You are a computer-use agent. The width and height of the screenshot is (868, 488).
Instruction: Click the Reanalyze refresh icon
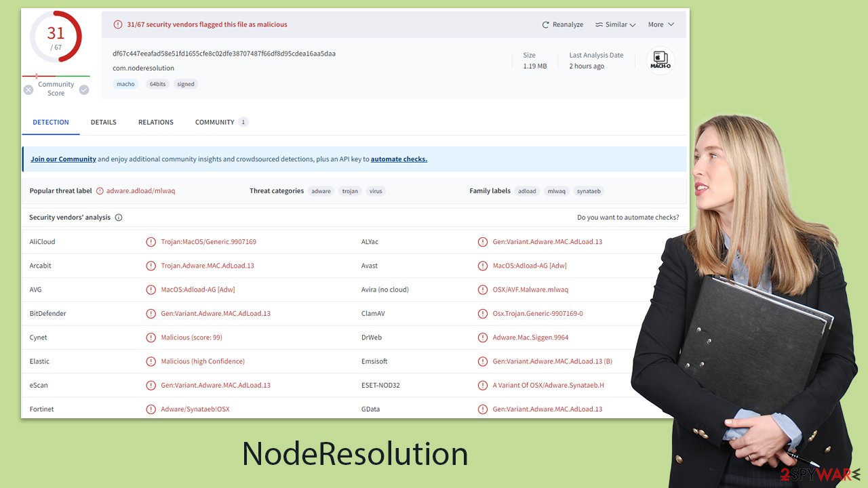pyautogui.click(x=545, y=24)
